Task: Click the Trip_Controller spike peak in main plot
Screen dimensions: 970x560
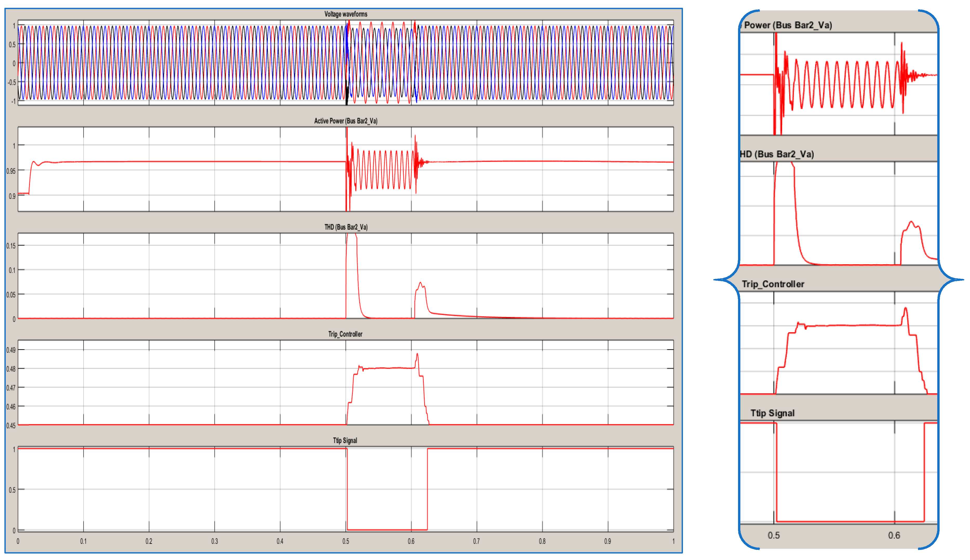Action: (417, 354)
